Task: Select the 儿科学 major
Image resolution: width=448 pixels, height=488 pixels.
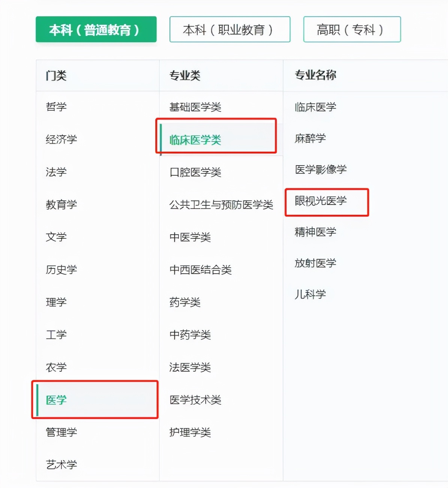Action: tap(310, 294)
